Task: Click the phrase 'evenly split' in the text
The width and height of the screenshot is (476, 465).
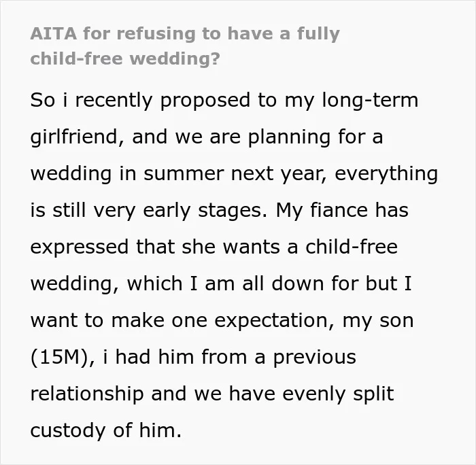Action: [338, 394]
